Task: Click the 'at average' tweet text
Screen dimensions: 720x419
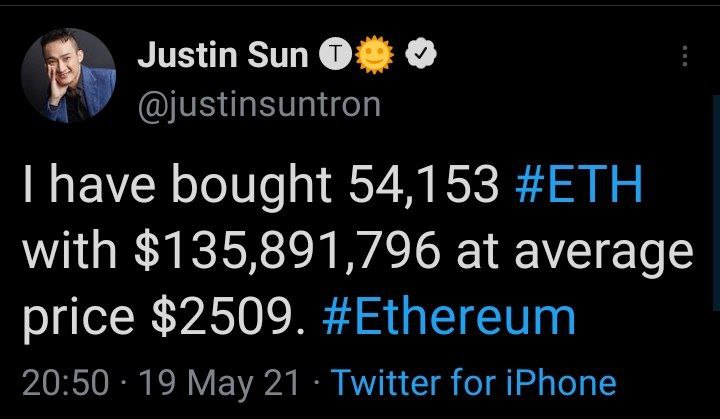Action: 575,254
